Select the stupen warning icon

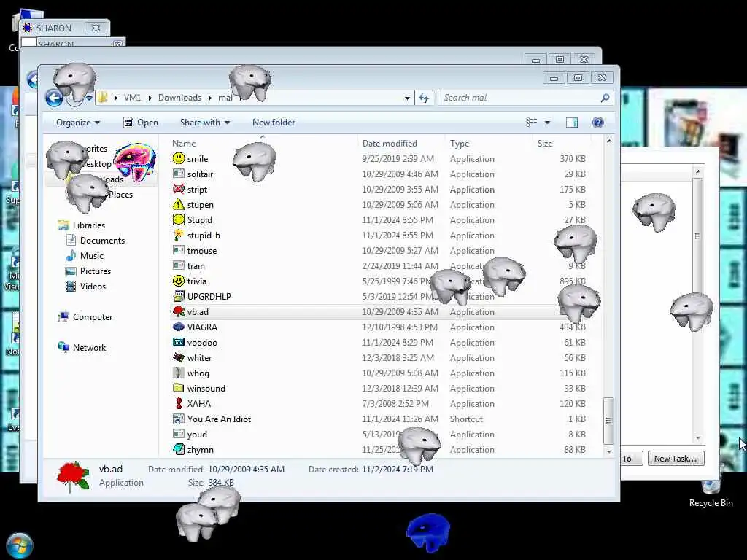(179, 204)
